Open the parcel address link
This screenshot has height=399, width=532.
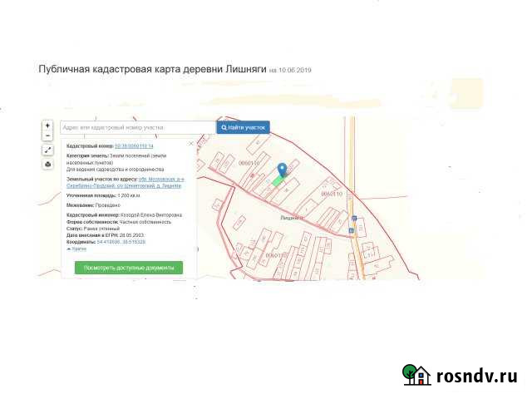(126, 183)
